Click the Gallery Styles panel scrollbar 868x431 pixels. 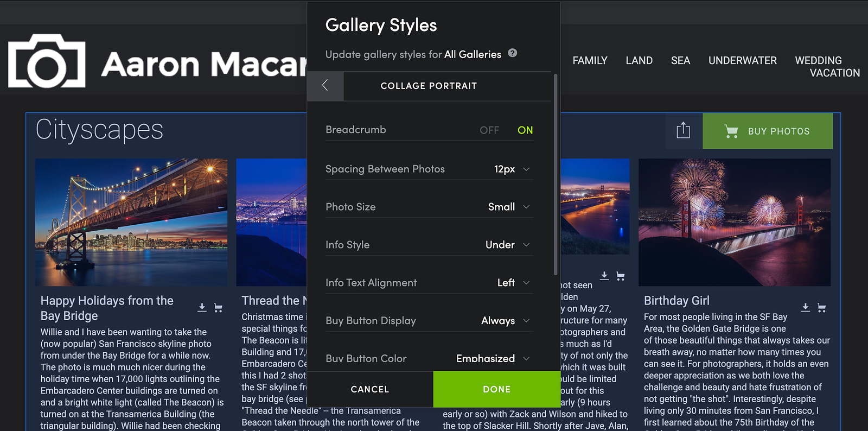[555, 174]
